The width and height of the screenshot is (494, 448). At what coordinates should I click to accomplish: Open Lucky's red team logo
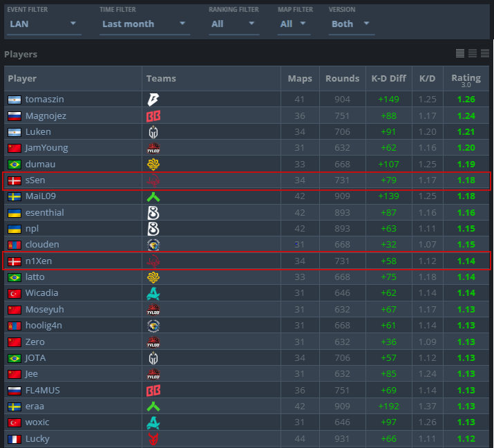click(153, 439)
